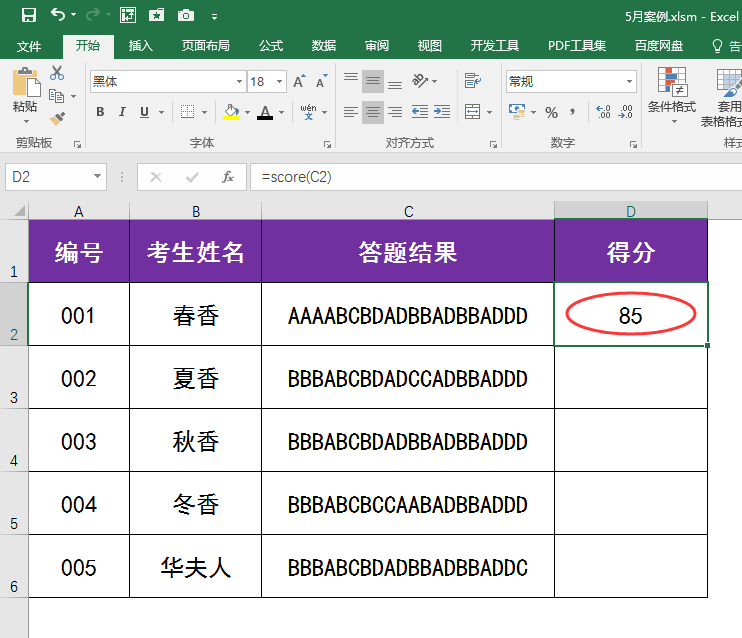Expand the Paste options arrow
Screen dimensions: 742x638
(x=26, y=122)
